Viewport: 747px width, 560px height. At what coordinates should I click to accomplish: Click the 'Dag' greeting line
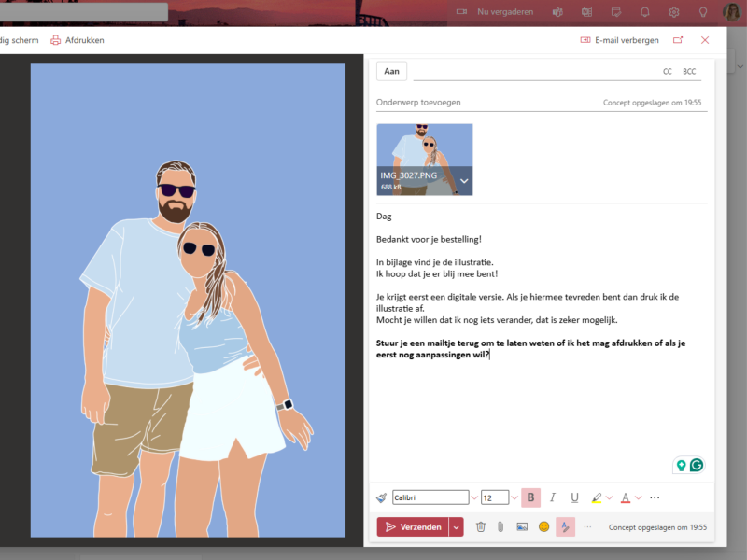point(384,217)
